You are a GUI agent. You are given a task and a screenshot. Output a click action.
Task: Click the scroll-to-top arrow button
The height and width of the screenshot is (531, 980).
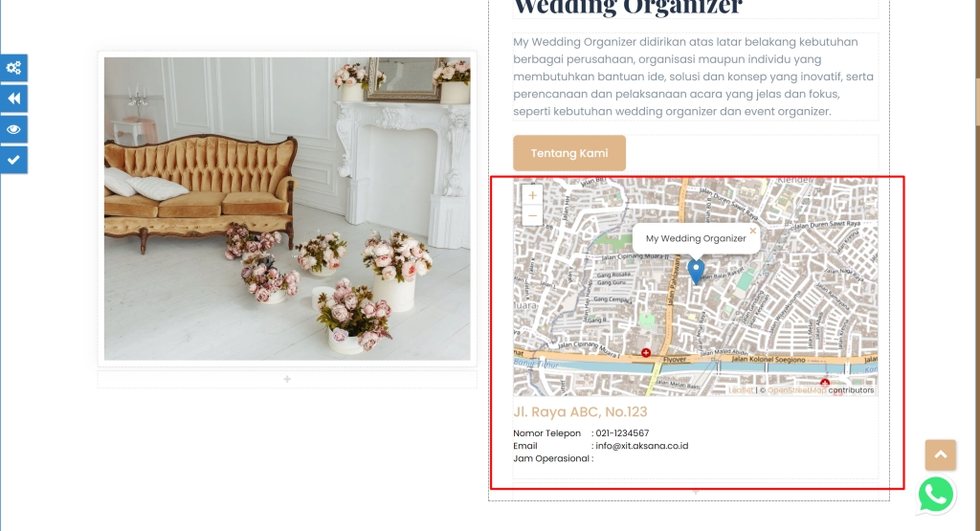[x=941, y=454]
